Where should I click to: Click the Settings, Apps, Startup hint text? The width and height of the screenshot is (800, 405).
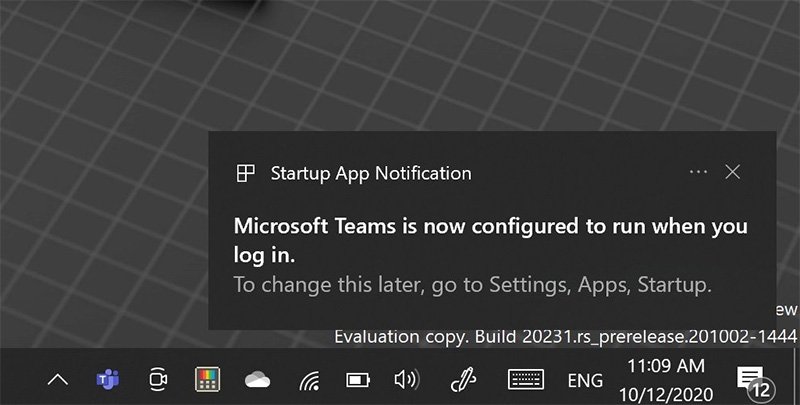472,285
